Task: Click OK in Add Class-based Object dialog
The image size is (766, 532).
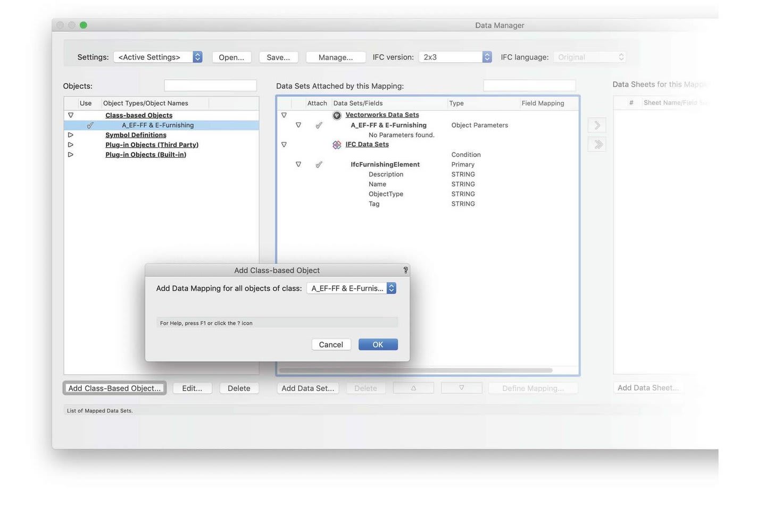Action: [378, 344]
